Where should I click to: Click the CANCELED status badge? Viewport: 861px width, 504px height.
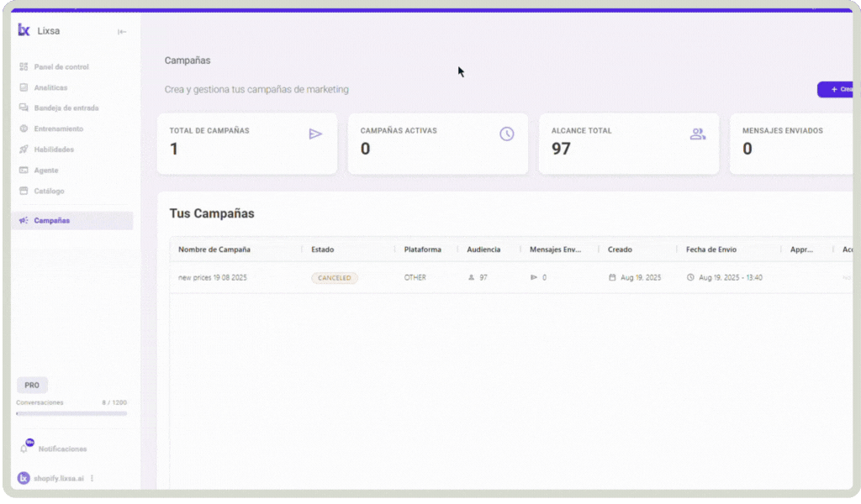[x=335, y=277]
